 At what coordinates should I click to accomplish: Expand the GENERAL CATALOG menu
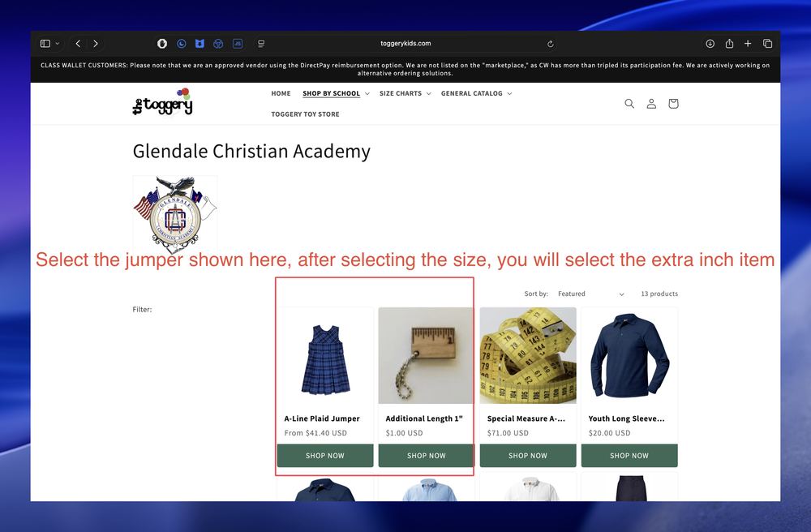476,93
